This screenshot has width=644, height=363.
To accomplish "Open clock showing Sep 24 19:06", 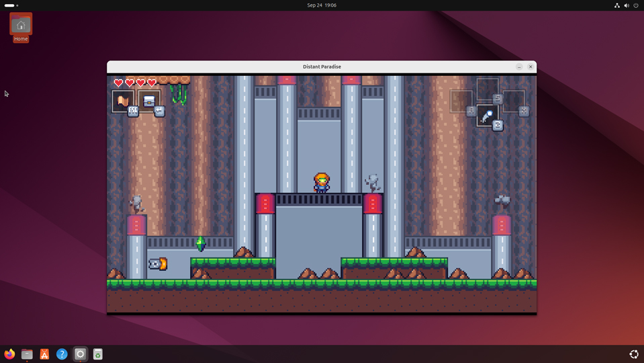I will (x=322, y=5).
